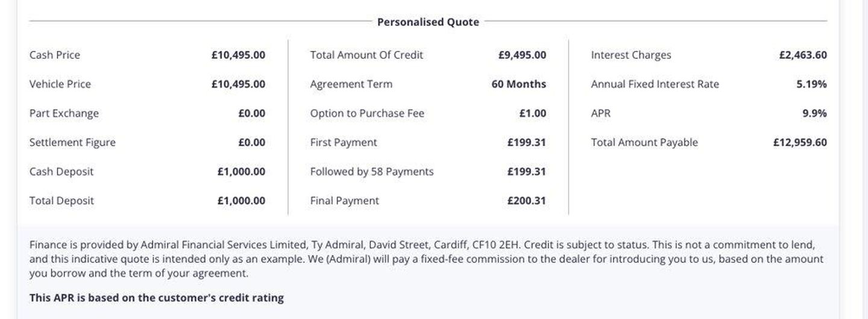Click the Settlement Figure label
The height and width of the screenshot is (319, 868).
(x=72, y=143)
